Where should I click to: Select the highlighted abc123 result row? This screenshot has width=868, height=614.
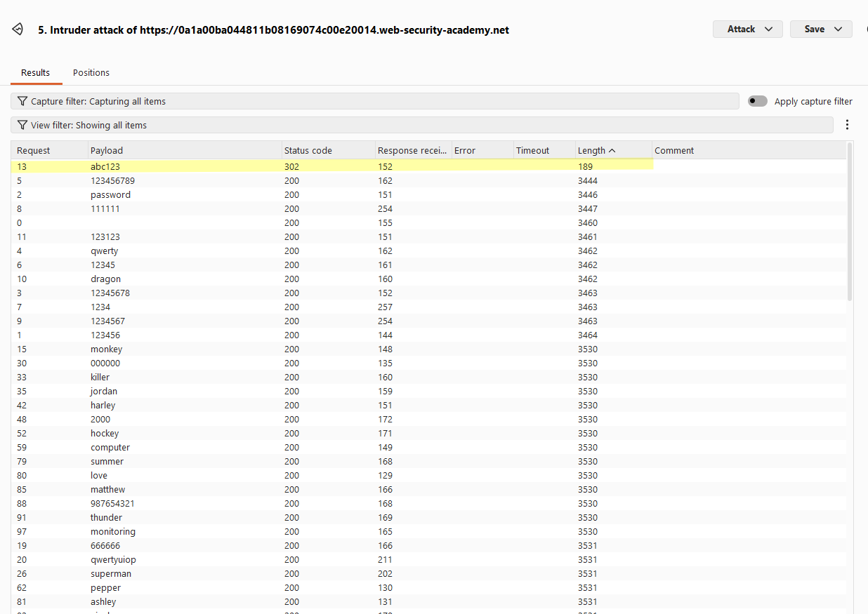click(332, 166)
